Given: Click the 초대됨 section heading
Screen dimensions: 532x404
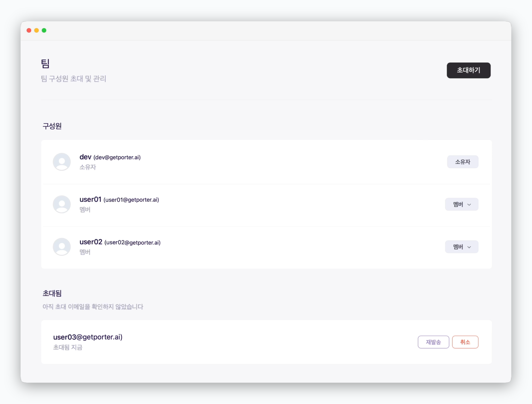Looking at the screenshot, I should (52, 293).
